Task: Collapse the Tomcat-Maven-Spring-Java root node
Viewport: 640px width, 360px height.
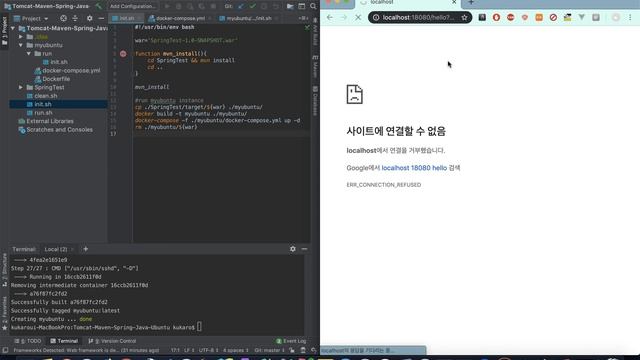Action: click(x=13, y=28)
